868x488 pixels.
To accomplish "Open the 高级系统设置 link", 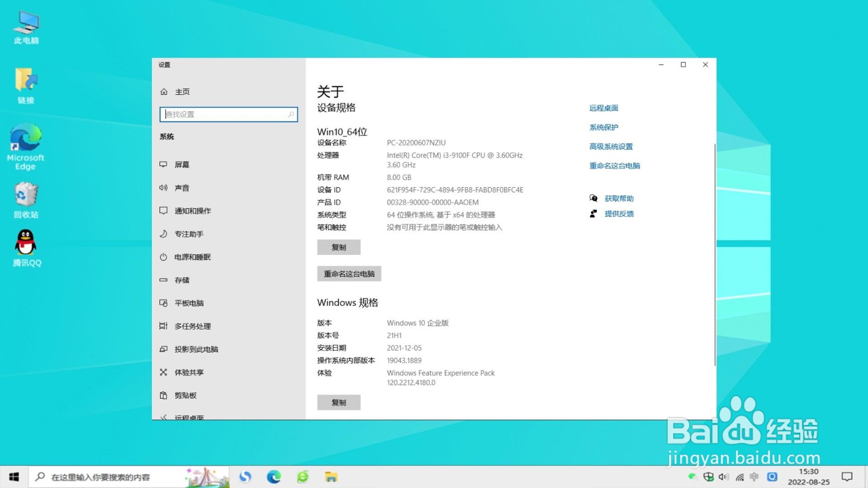I will [611, 146].
